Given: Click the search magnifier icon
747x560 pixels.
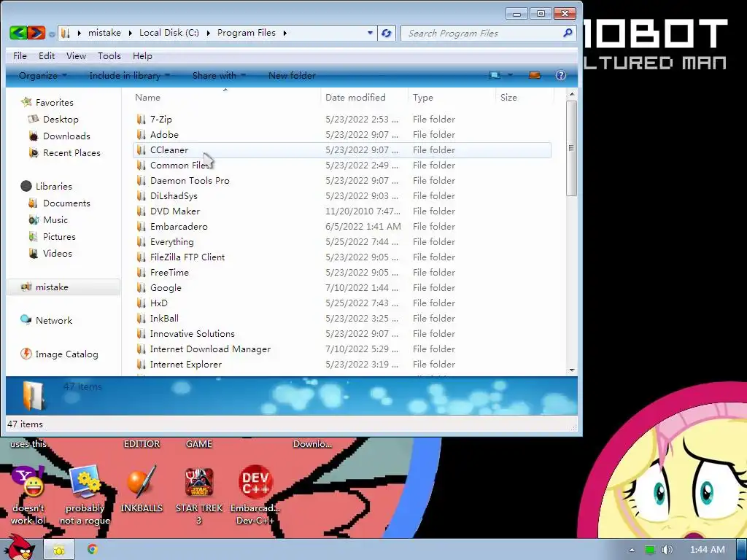Looking at the screenshot, I should (x=568, y=33).
